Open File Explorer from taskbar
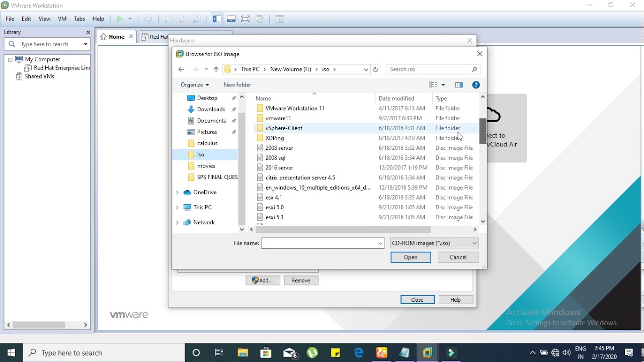 pos(243,353)
